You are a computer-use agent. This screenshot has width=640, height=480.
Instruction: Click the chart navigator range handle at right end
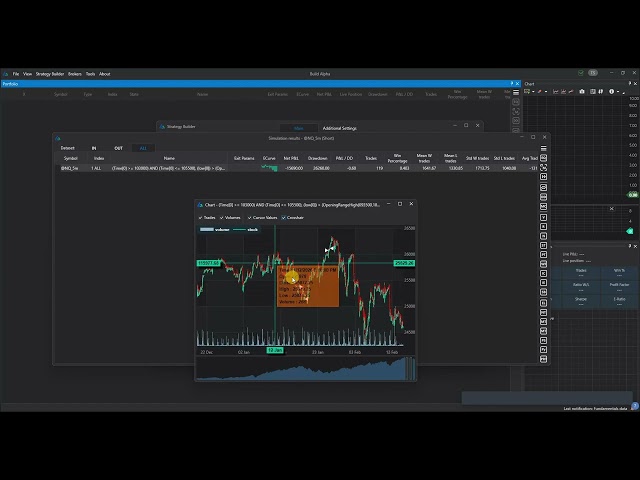(x=410, y=368)
